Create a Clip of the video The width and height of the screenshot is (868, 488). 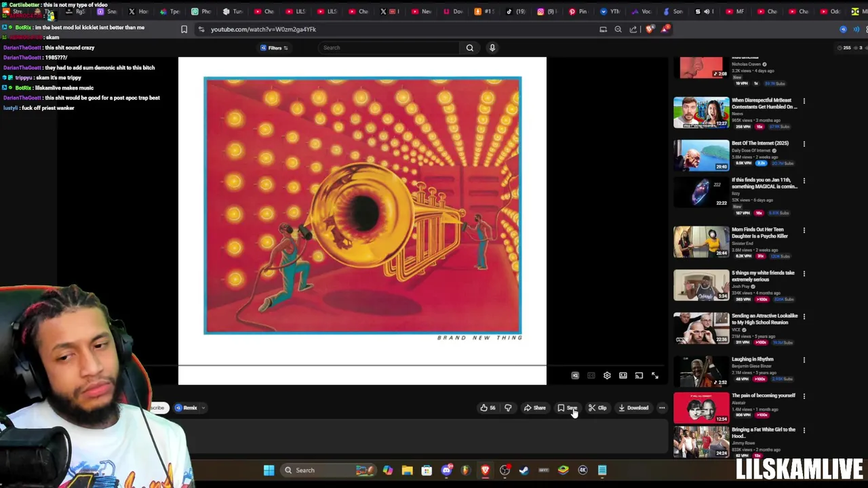point(597,408)
